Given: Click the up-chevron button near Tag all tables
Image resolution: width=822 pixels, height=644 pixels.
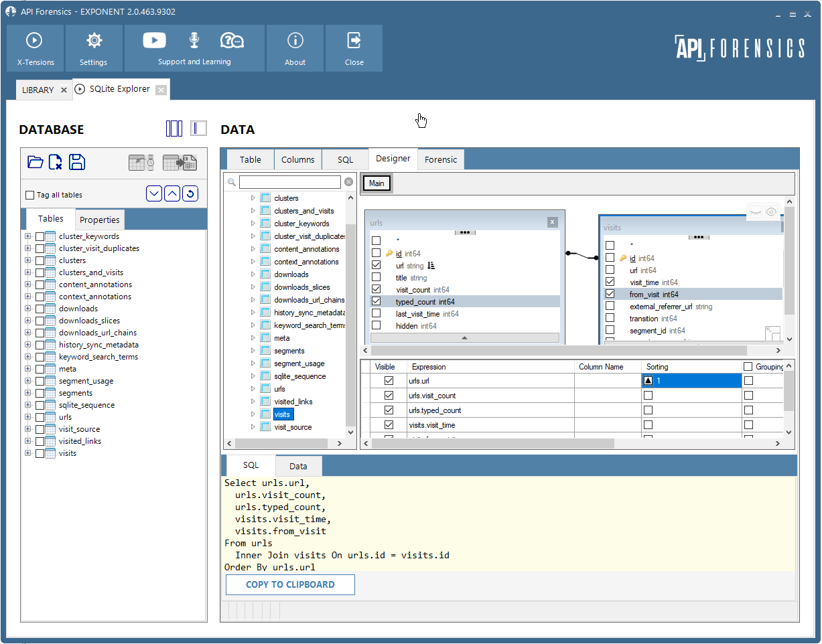Looking at the screenshot, I should coord(172,194).
